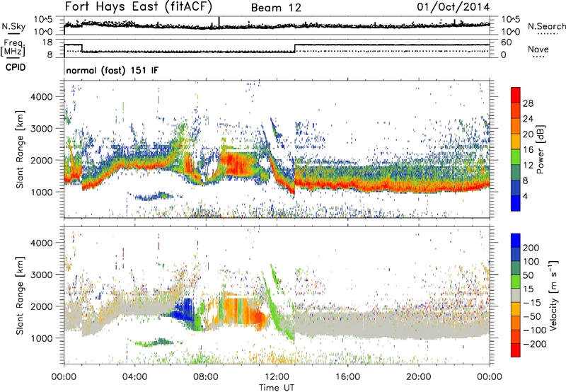
Task: Select the velocity panel 'Slant Range [km]' label
Action: pos(20,295)
